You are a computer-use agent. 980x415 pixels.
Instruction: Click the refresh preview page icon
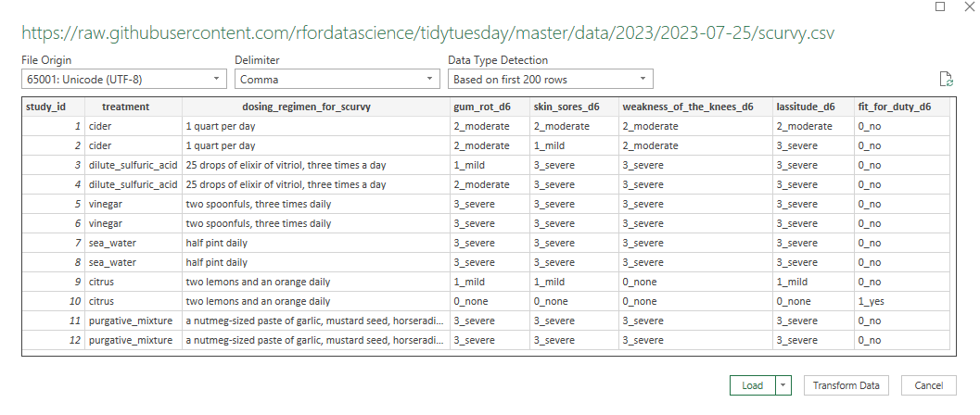(947, 80)
